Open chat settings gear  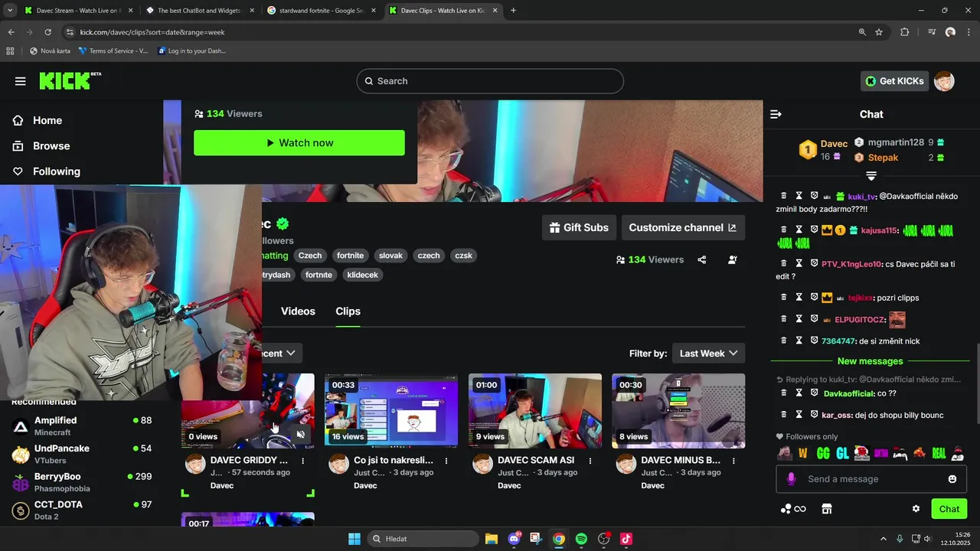point(916,509)
